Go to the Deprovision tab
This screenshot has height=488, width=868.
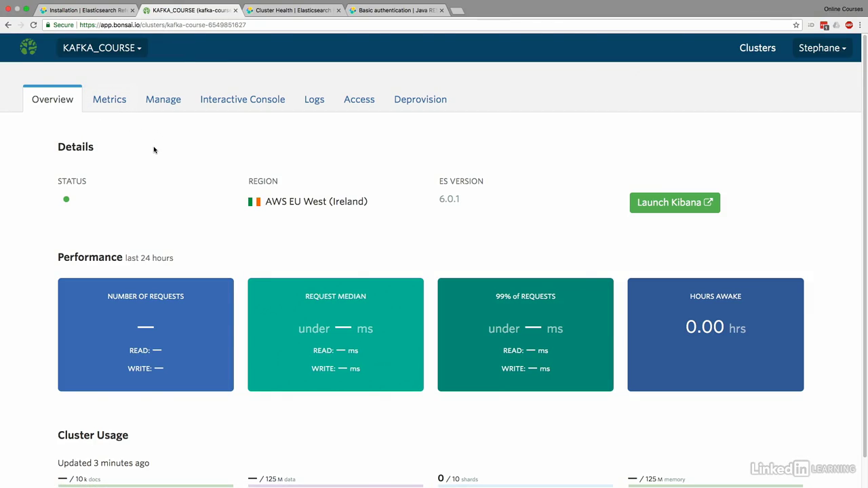420,99
